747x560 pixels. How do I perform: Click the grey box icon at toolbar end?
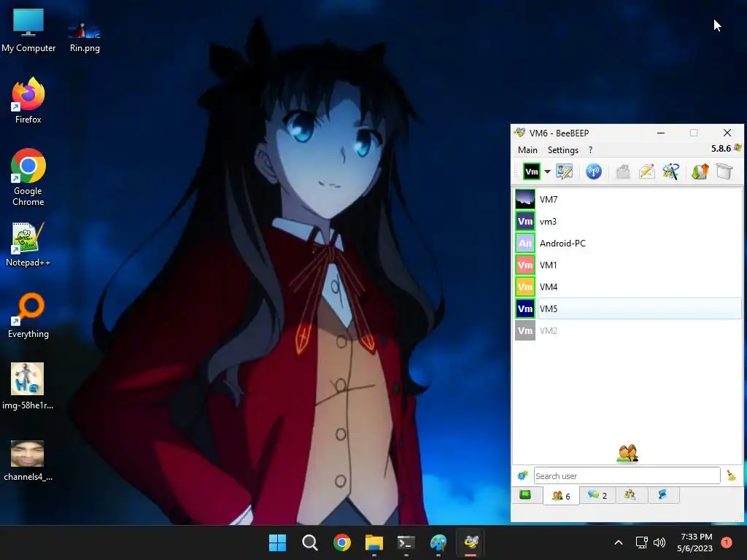[x=724, y=171]
